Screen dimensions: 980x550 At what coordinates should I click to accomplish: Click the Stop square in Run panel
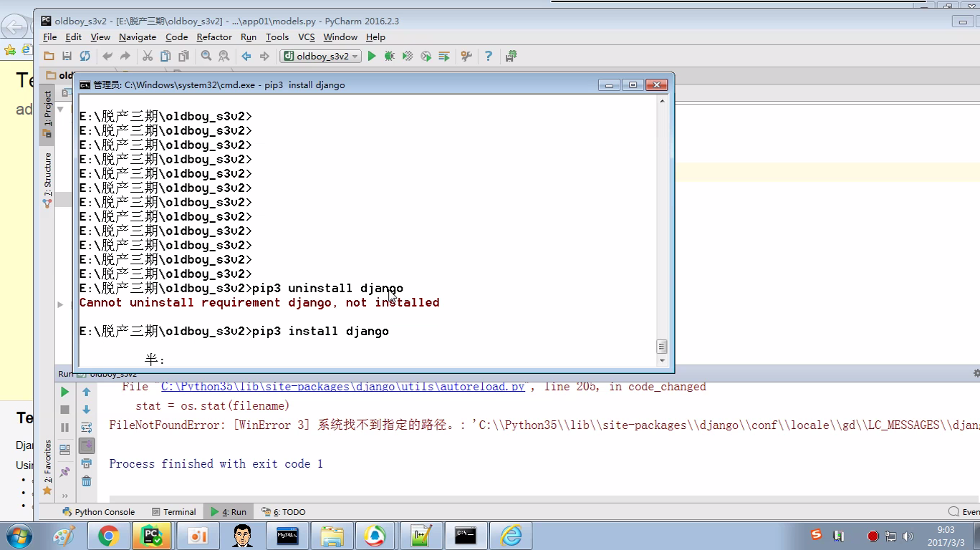[x=64, y=410]
